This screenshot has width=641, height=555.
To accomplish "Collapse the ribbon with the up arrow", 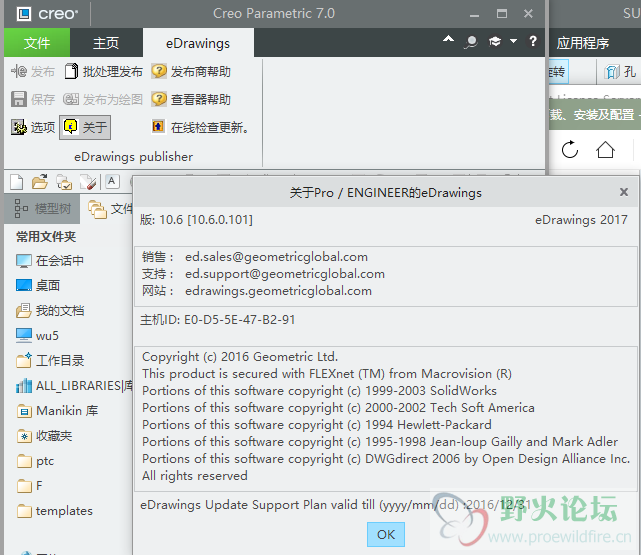I will [x=448, y=40].
